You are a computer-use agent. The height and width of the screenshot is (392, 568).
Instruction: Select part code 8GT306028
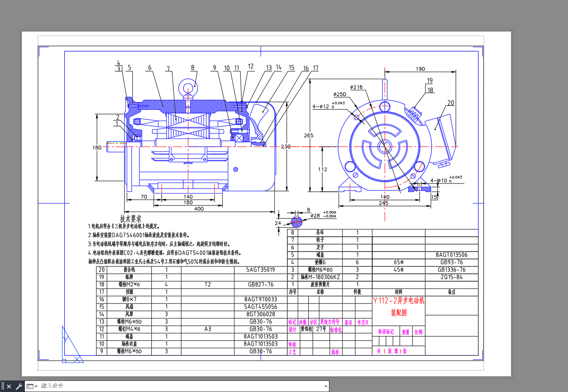(261, 314)
